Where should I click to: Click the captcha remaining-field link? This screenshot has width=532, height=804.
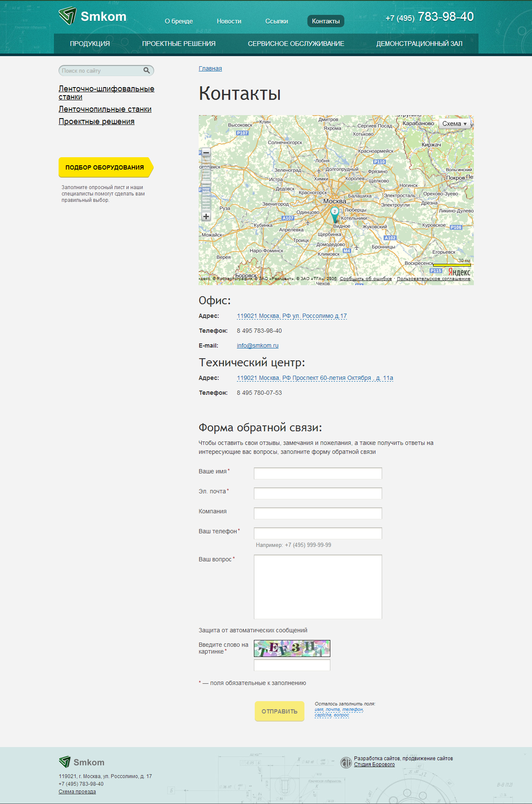[x=323, y=715]
